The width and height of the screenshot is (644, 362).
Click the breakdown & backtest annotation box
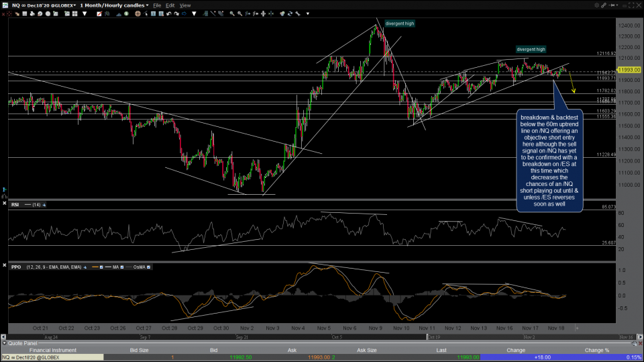tap(549, 161)
